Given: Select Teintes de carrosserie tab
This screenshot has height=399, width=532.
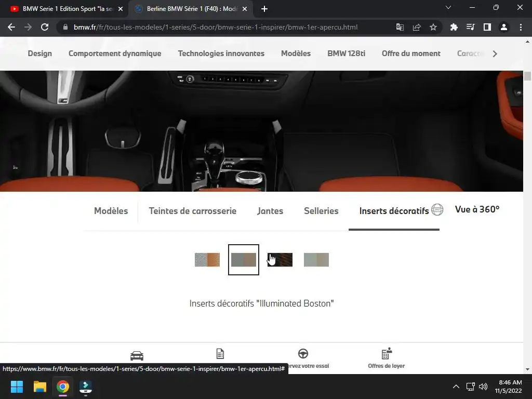Looking at the screenshot, I should click(193, 211).
